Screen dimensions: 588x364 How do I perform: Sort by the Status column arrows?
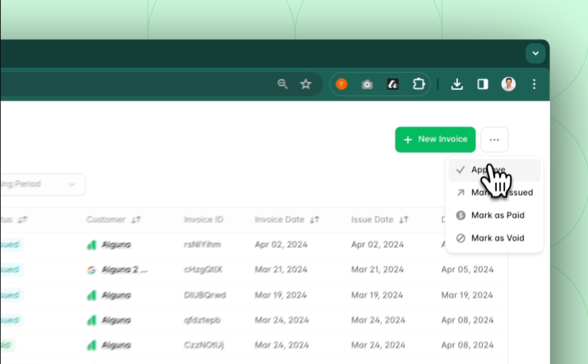(x=23, y=220)
